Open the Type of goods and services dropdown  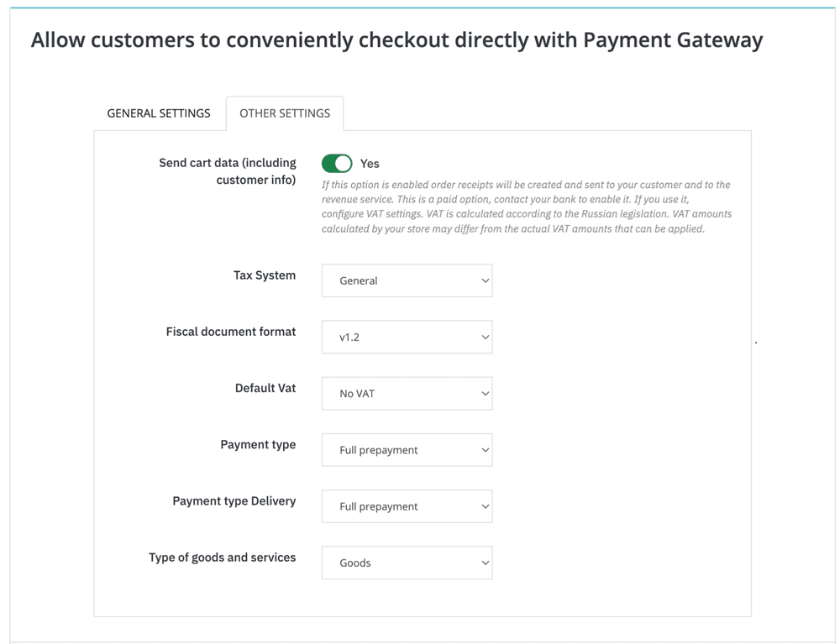pyautogui.click(x=407, y=563)
